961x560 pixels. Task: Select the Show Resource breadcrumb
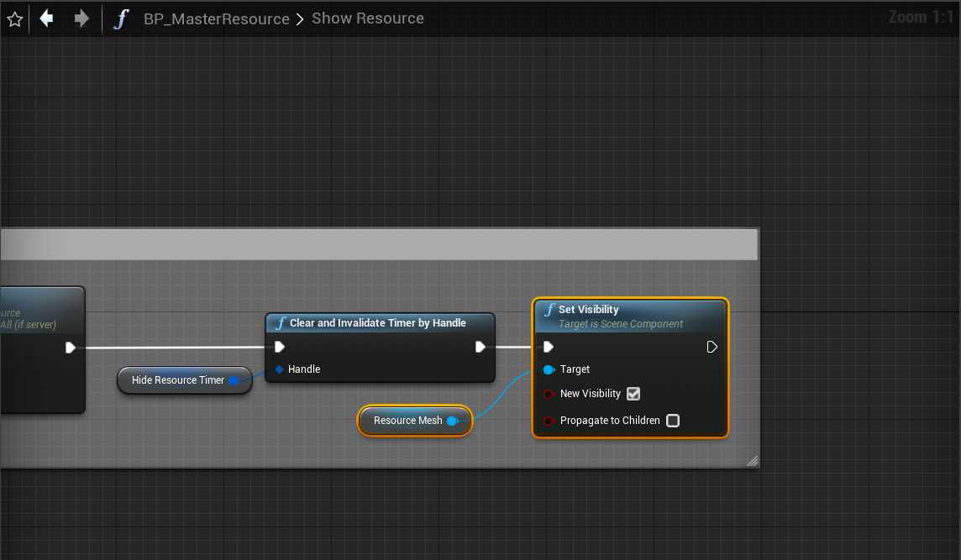pos(368,18)
